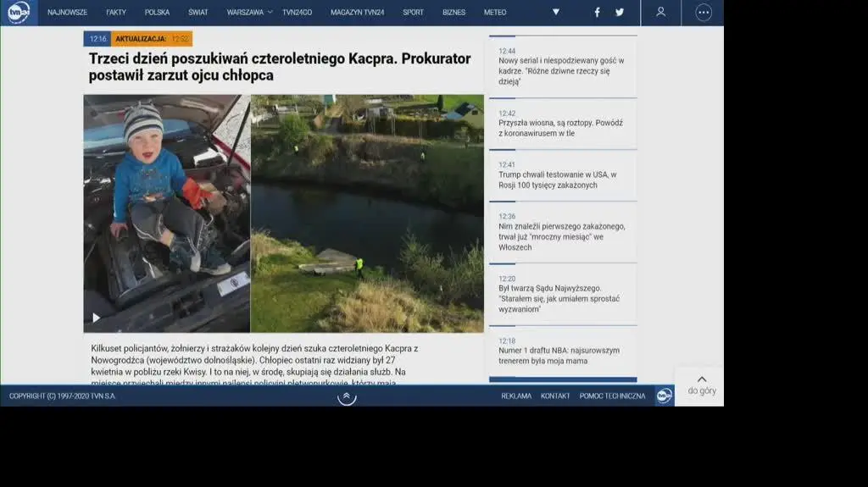The width and height of the screenshot is (868, 487).
Task: Open the Meteo section
Action: [x=495, y=13]
